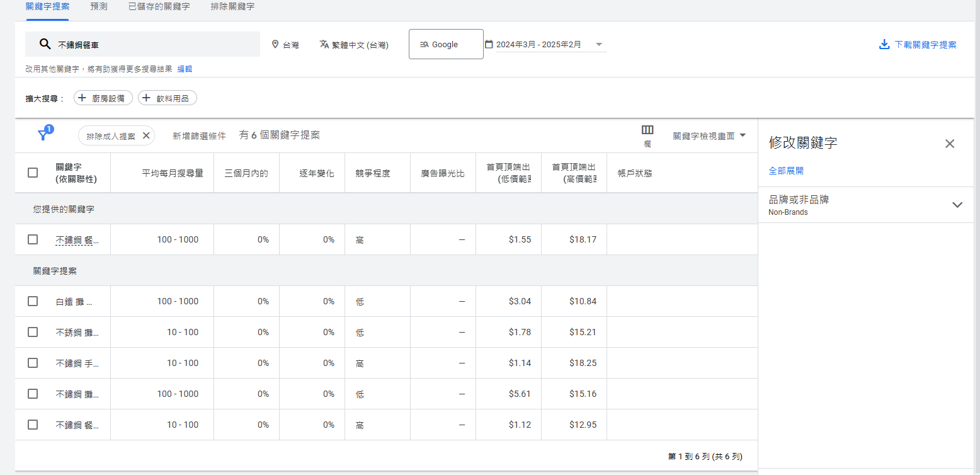Click the $18.25 high bid value
This screenshot has height=475, width=980.
coord(582,363)
